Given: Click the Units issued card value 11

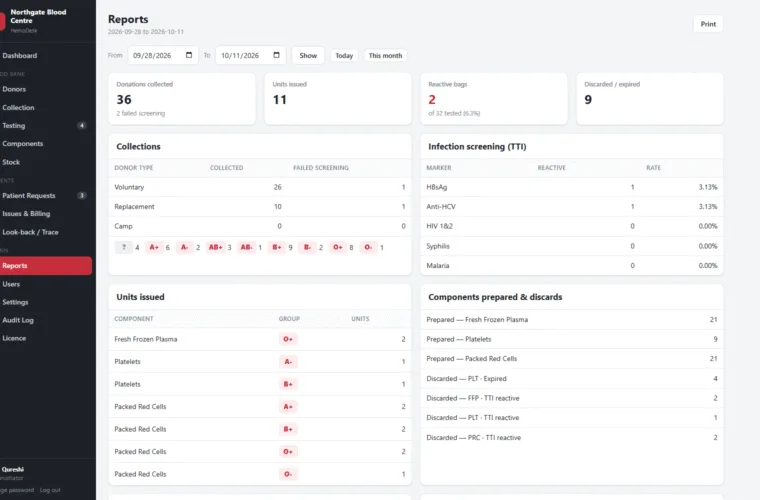Looking at the screenshot, I should 280,99.
